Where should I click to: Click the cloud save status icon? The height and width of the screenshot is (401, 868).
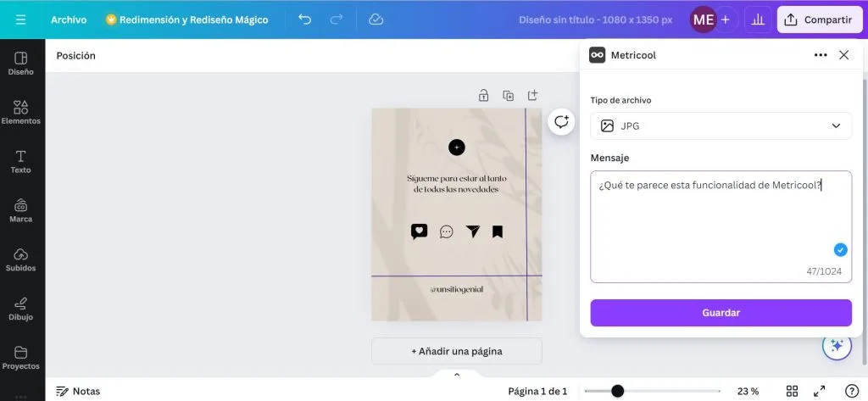[x=376, y=19]
